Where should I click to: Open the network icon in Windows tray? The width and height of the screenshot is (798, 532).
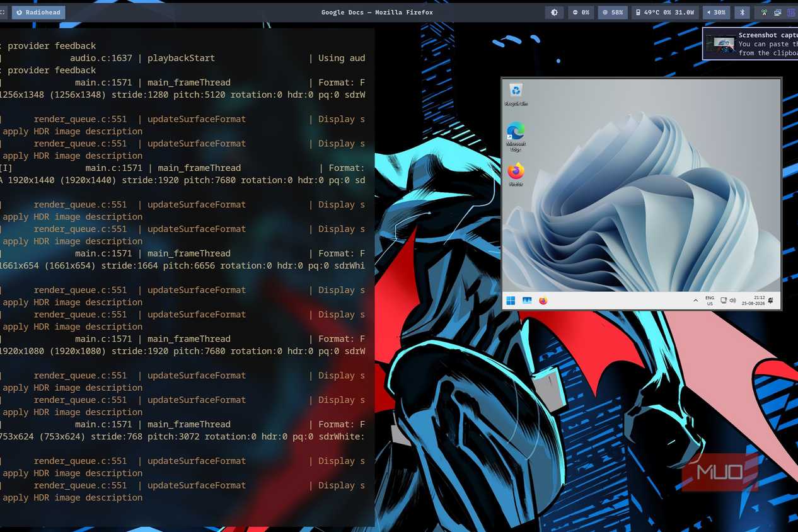(x=724, y=301)
